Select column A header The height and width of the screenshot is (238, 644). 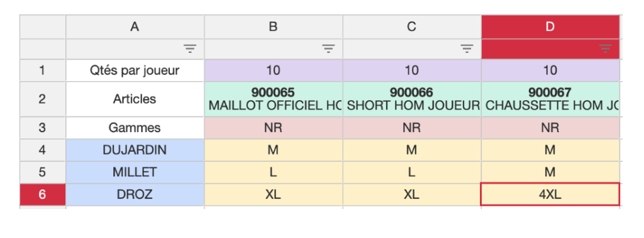click(x=135, y=26)
